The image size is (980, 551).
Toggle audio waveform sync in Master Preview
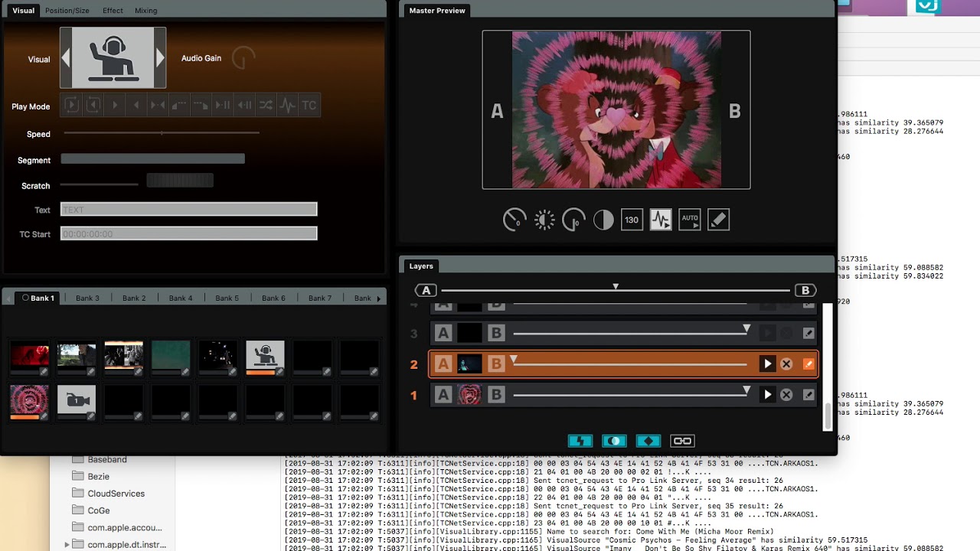pyautogui.click(x=661, y=220)
